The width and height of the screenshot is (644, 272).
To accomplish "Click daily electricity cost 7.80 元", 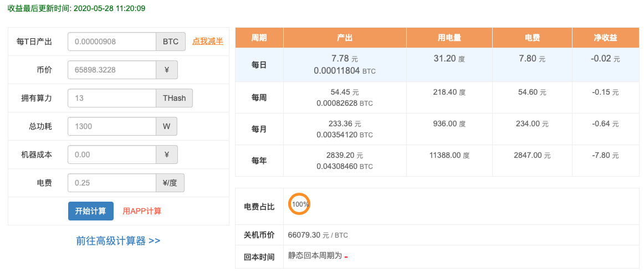I will pyautogui.click(x=532, y=59).
